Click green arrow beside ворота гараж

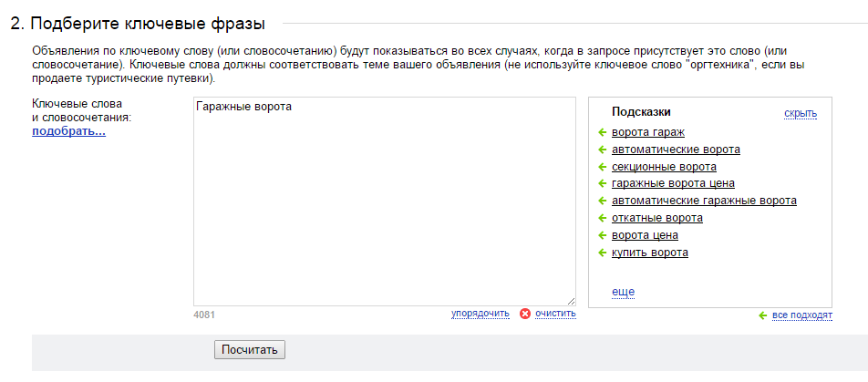(x=603, y=132)
